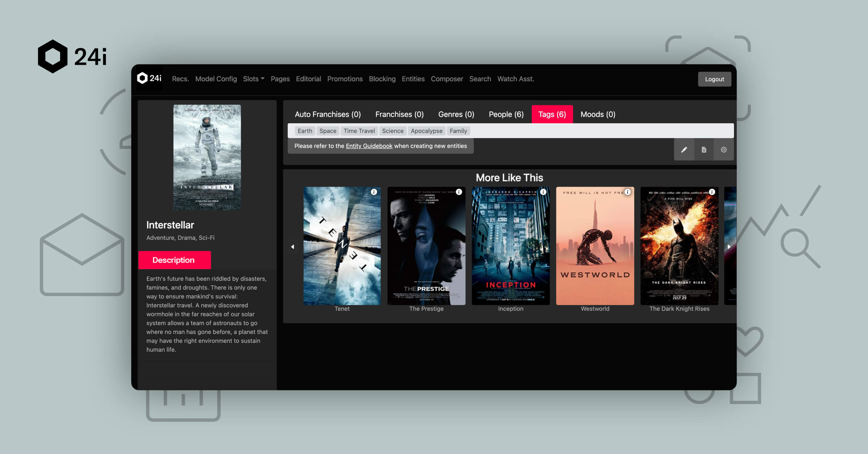Screen dimensions: 868x454
Task: Click the Interstellar title text
Action: [x=170, y=225]
